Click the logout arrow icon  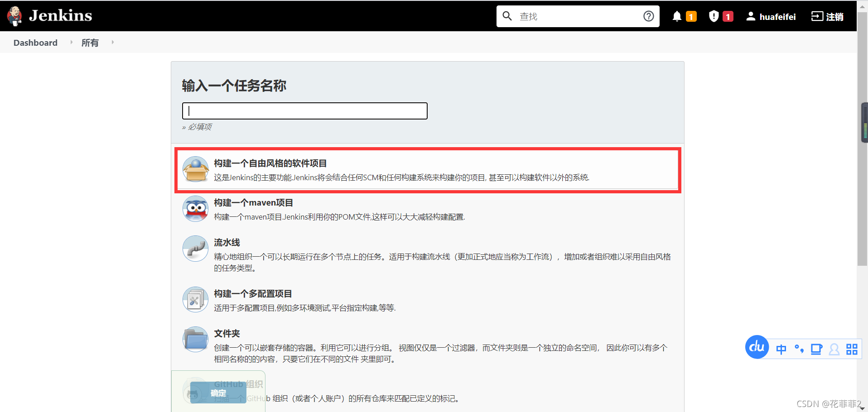point(817,16)
